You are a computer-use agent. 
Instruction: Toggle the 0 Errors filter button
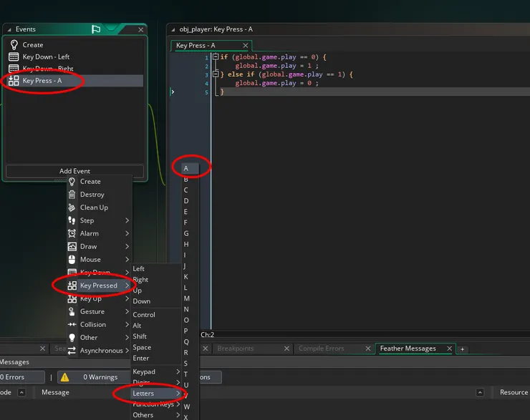21,377
